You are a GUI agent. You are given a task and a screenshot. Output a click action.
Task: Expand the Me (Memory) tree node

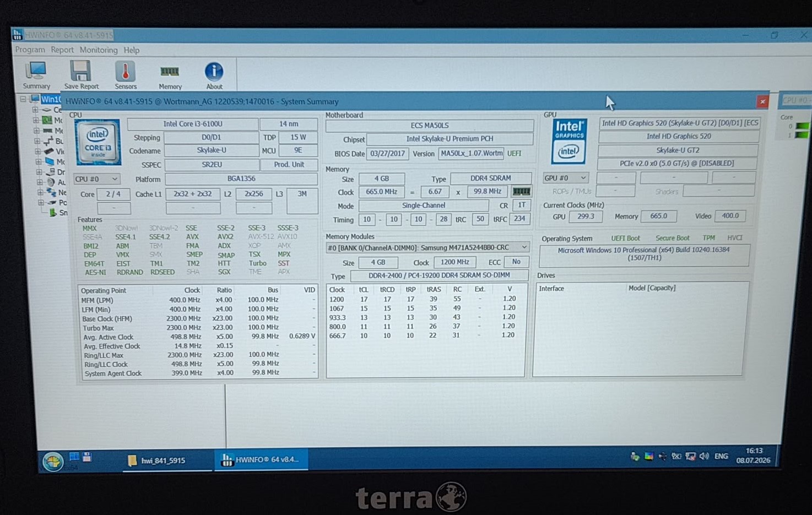37,131
